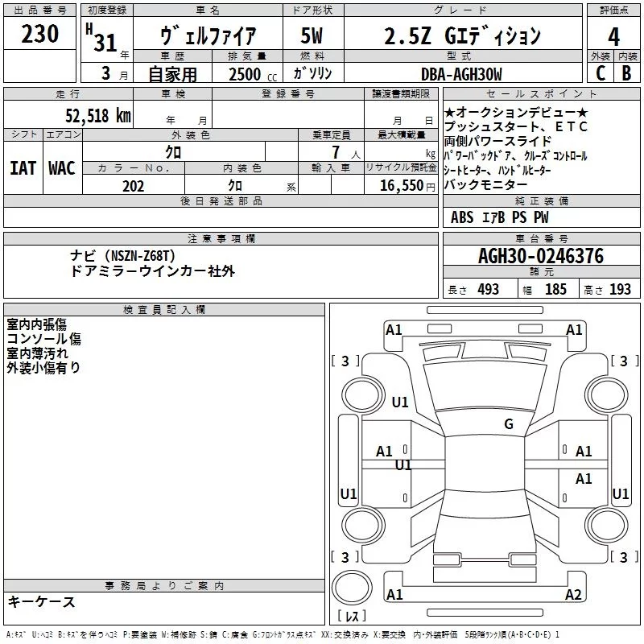Click the overall score 4
Screen dimensions: 644x644
coord(613,37)
